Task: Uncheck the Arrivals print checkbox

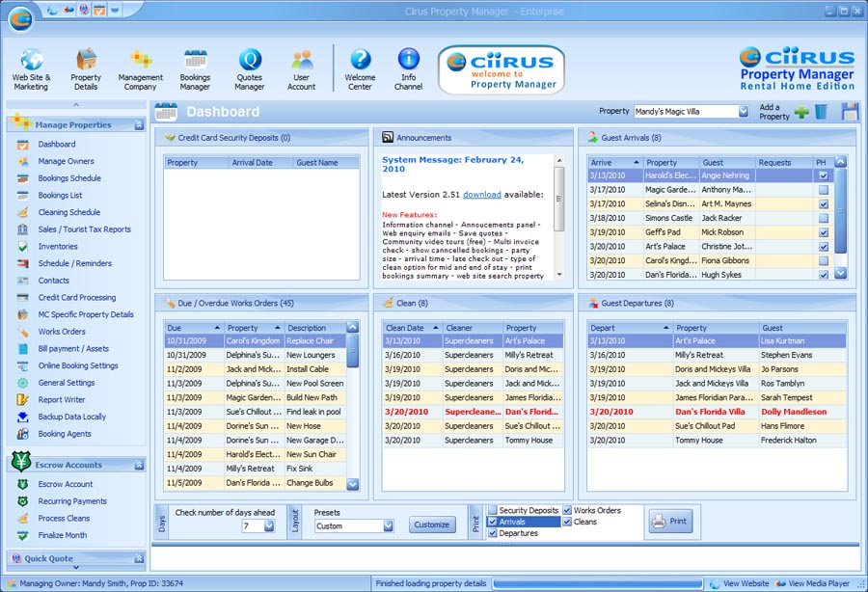Action: (x=492, y=522)
